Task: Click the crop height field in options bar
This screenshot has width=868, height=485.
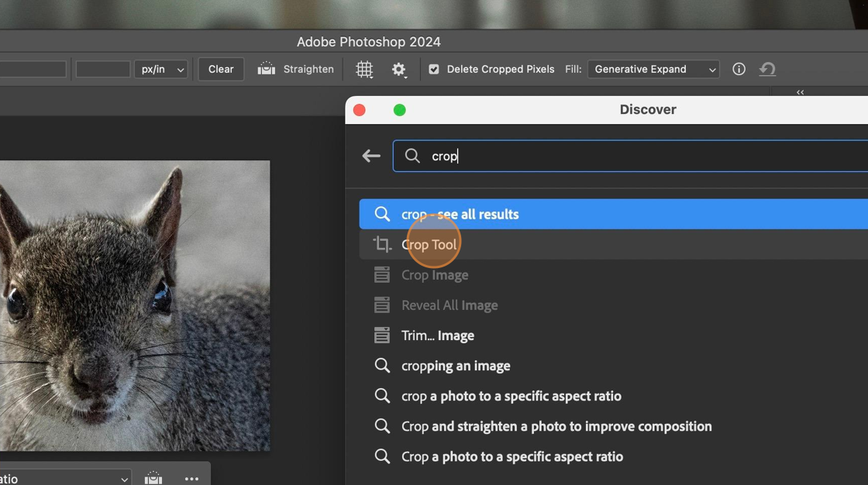Action: (33, 69)
